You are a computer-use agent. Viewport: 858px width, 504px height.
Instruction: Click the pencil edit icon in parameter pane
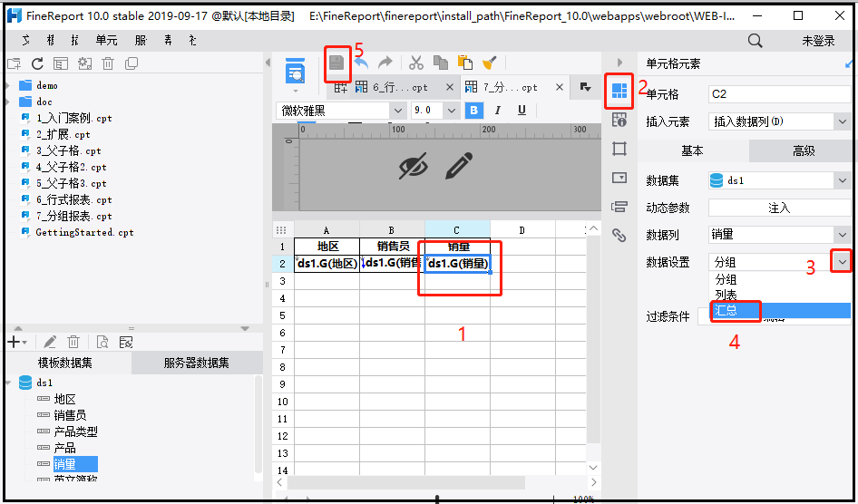tap(459, 166)
